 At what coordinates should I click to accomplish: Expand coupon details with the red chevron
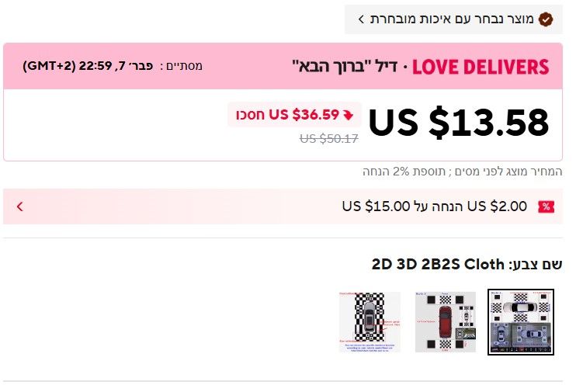tap(19, 206)
